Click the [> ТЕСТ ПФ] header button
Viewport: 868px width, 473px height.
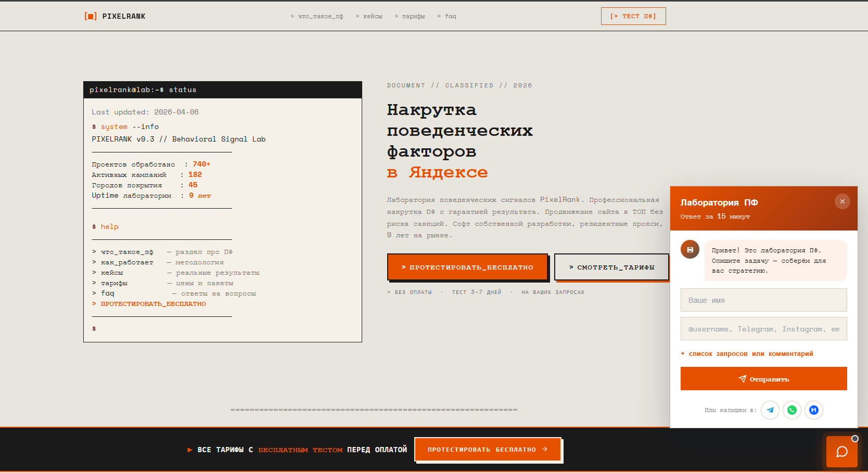click(633, 16)
